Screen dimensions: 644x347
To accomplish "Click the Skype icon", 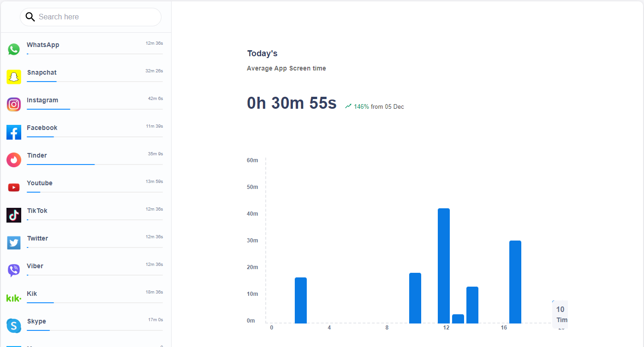I will [x=13, y=325].
